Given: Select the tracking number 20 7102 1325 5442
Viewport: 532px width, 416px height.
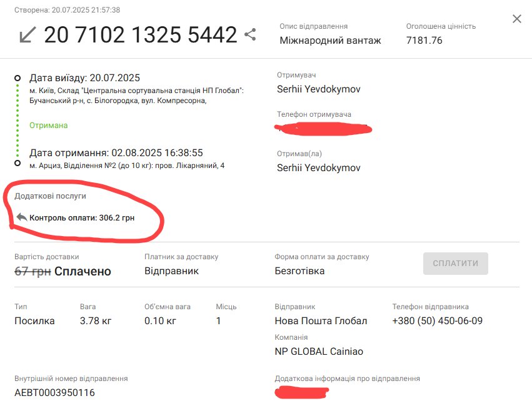Looking at the screenshot, I should [x=141, y=35].
